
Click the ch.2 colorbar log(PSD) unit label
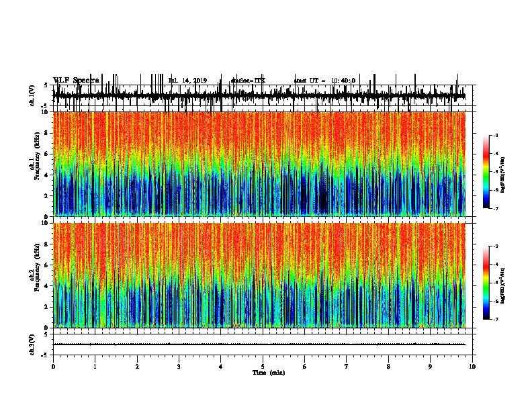click(503, 285)
